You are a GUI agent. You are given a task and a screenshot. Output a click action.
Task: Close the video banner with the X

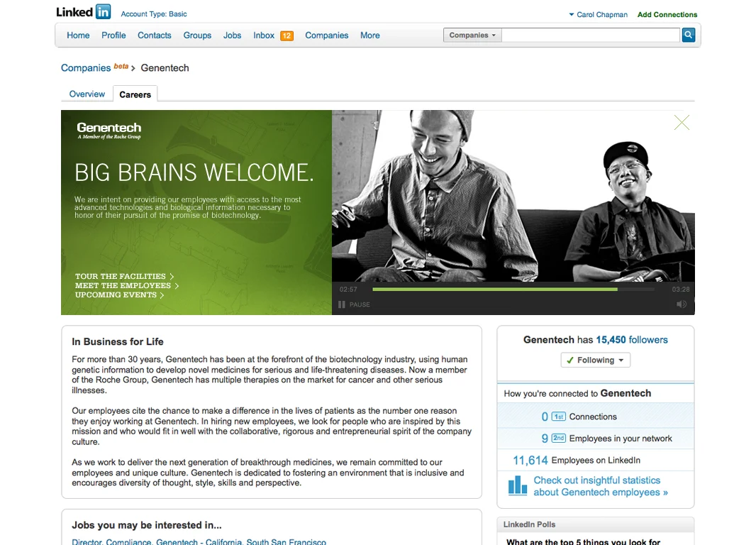(682, 123)
